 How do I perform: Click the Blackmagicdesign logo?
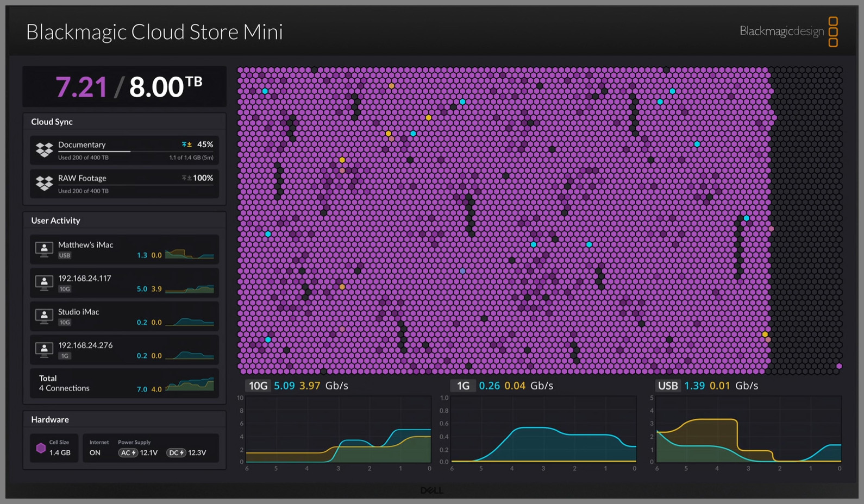click(788, 31)
